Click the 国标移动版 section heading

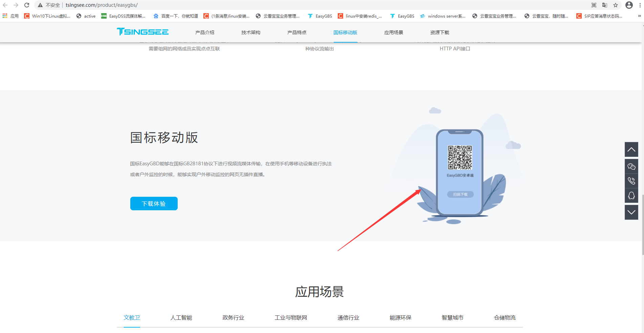164,138
